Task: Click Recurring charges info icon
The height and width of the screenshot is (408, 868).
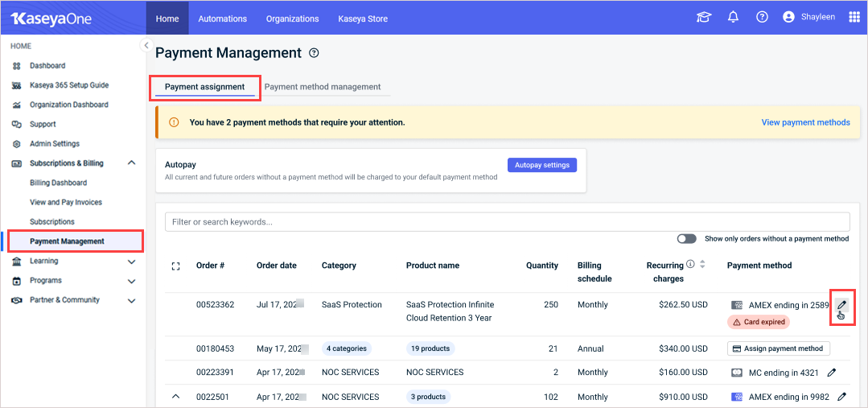Action: pos(690,264)
